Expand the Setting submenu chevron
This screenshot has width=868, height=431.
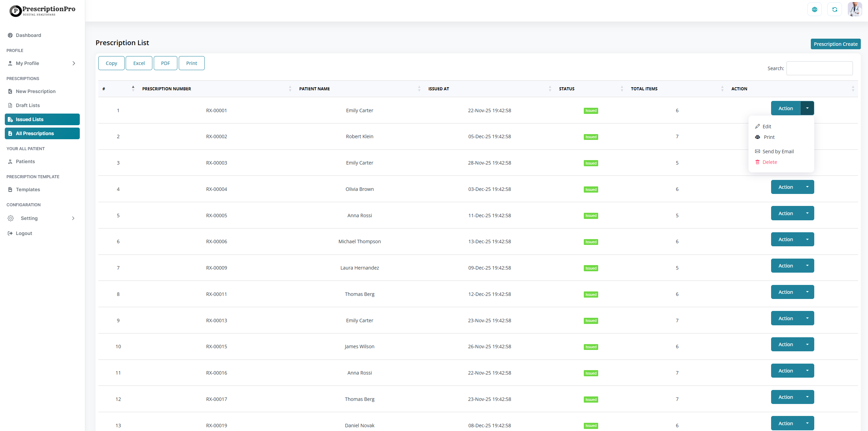point(73,218)
